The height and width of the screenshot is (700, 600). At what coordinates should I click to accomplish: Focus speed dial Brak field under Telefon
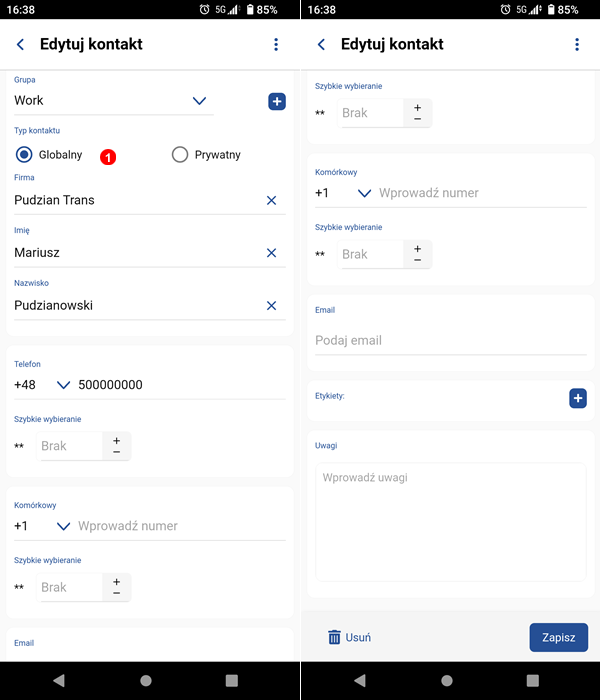70,446
